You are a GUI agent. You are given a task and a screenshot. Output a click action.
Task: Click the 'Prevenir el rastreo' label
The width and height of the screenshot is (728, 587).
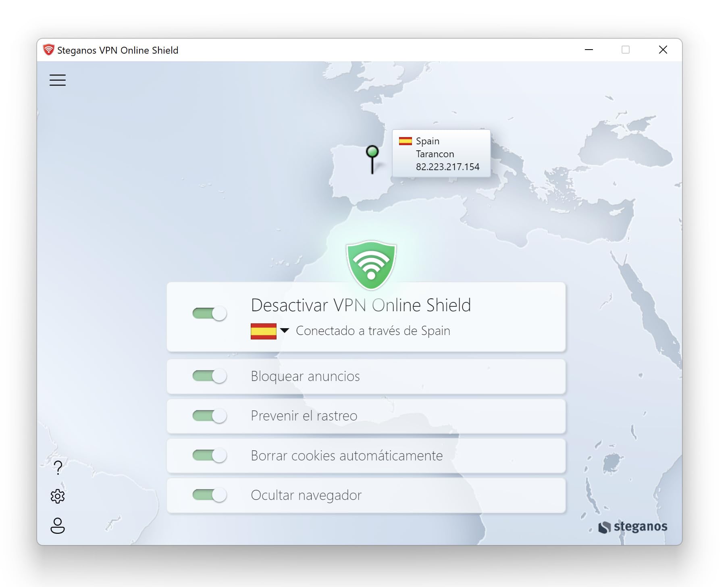[304, 416]
